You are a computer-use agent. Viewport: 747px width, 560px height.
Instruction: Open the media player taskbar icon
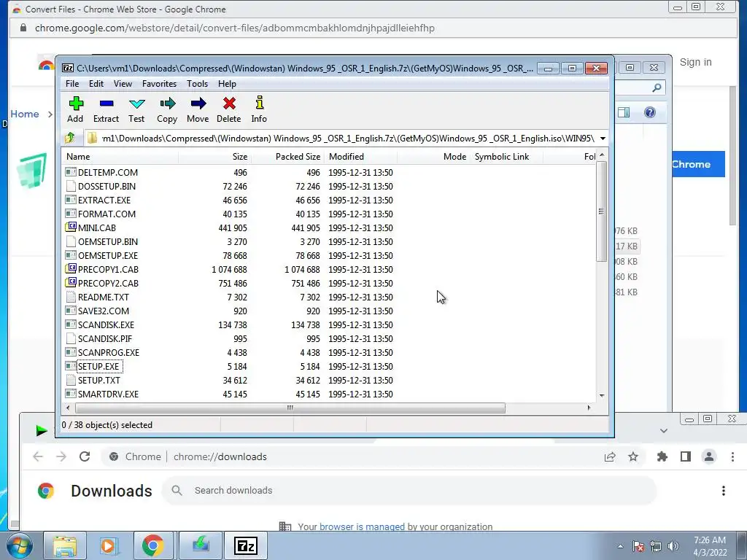pos(108,545)
